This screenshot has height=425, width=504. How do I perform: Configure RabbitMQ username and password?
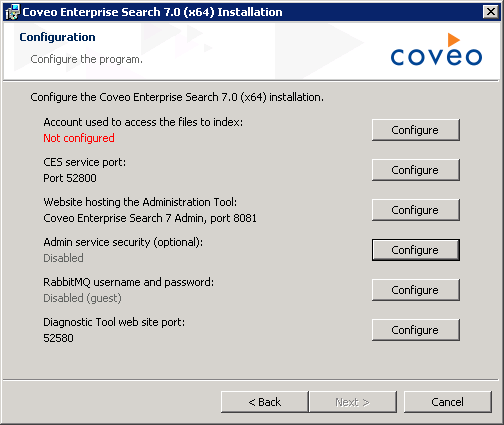[416, 290]
